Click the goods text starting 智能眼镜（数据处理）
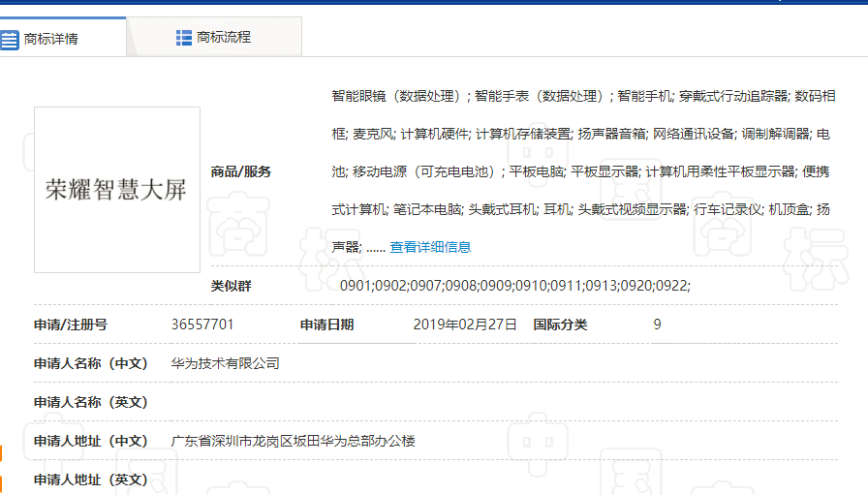Screen dimensions: 868x495 (583, 96)
